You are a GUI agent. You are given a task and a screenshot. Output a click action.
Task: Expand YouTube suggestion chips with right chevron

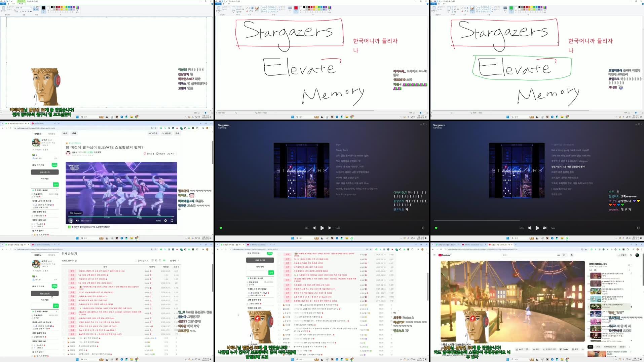pyautogui.click(x=630, y=347)
